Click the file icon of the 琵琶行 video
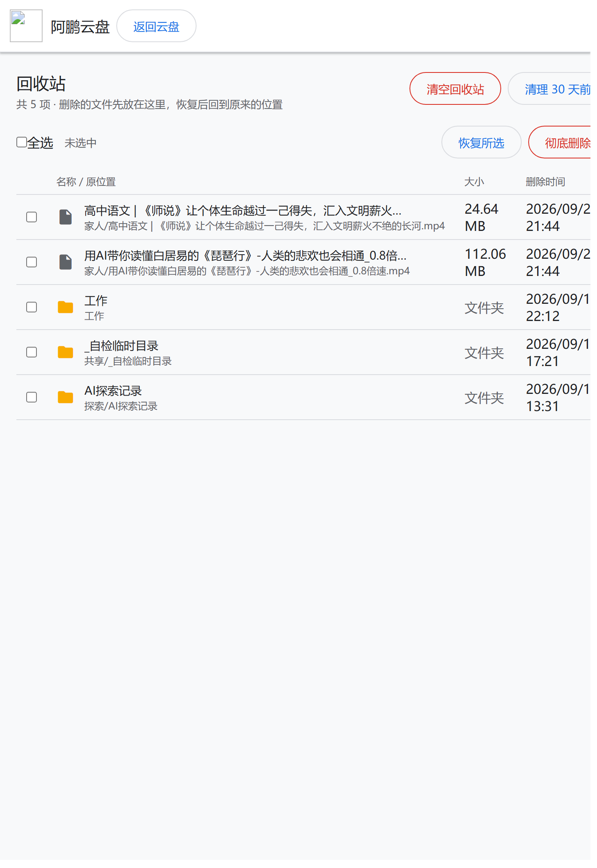This screenshot has height=868, width=597. (66, 262)
